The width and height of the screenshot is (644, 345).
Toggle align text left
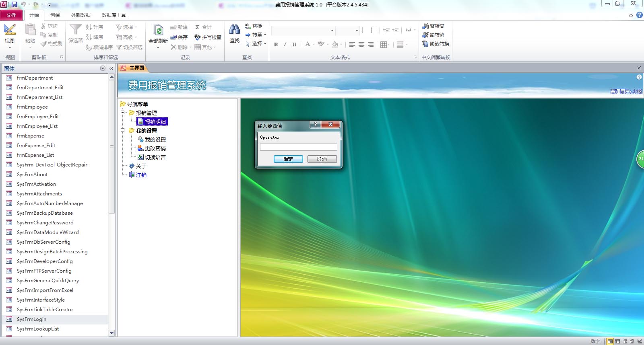point(352,45)
